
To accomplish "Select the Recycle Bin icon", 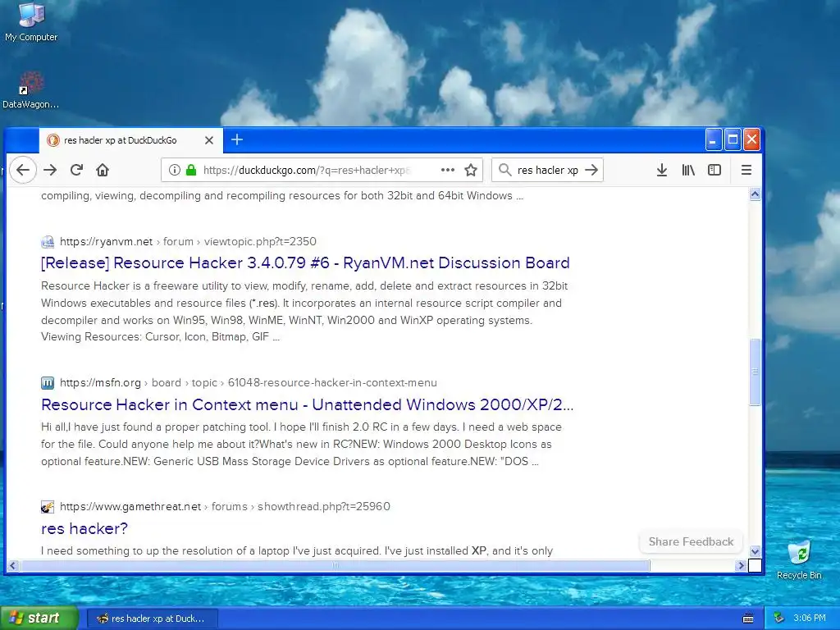I will (799, 559).
